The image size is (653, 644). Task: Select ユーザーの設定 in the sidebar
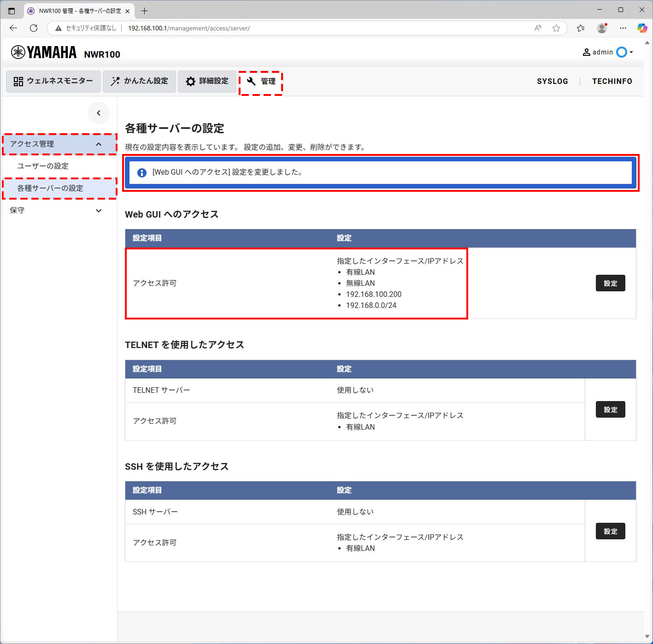[x=43, y=166]
